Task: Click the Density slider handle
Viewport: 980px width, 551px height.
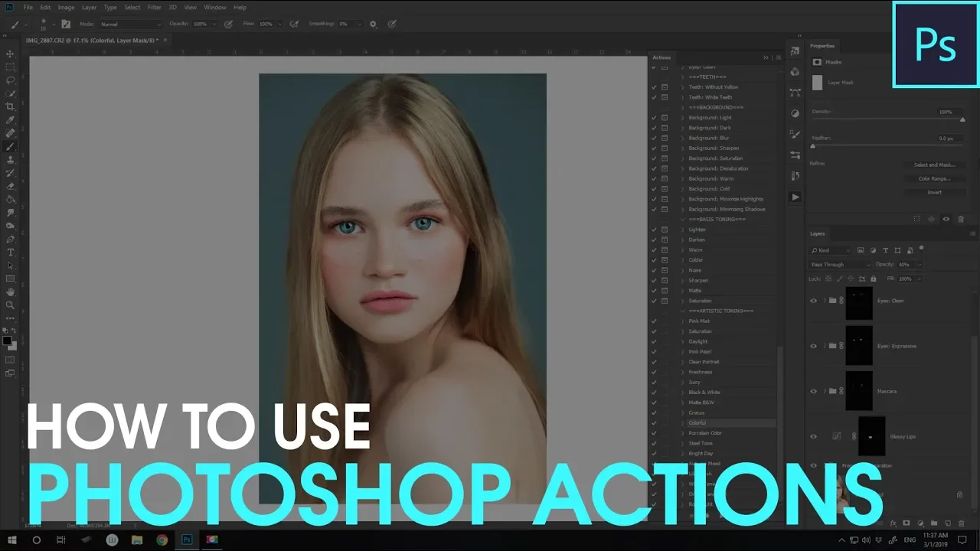Action: [962, 119]
